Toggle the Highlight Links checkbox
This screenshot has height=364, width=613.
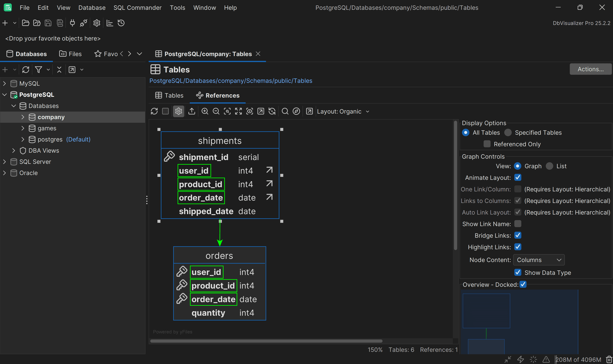tap(518, 247)
